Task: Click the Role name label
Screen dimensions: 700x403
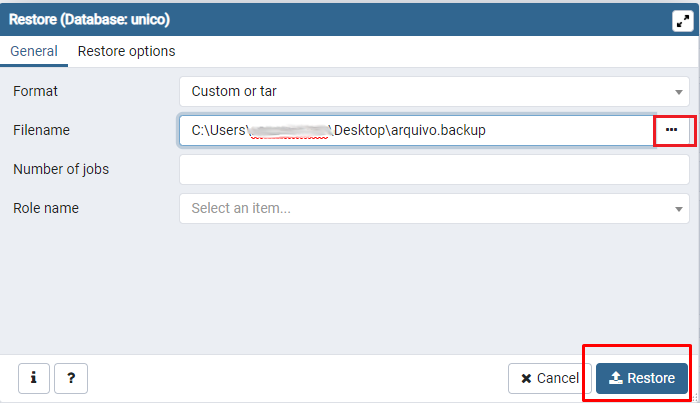Action: pos(46,208)
